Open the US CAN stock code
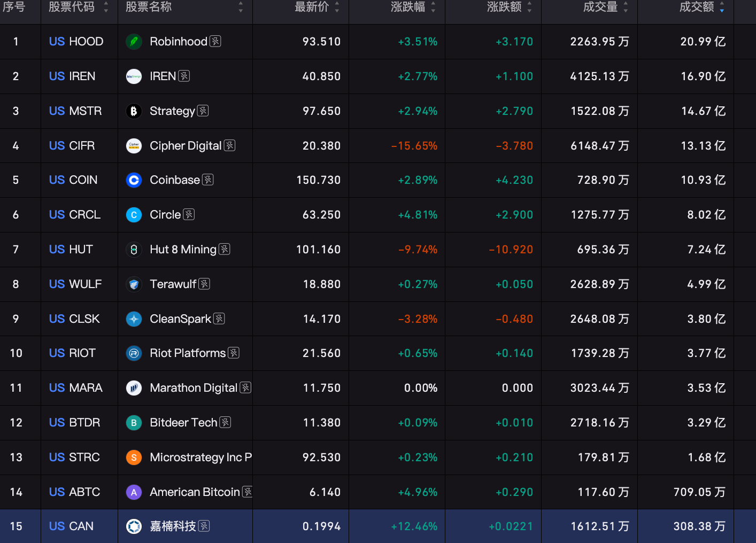 click(x=71, y=526)
